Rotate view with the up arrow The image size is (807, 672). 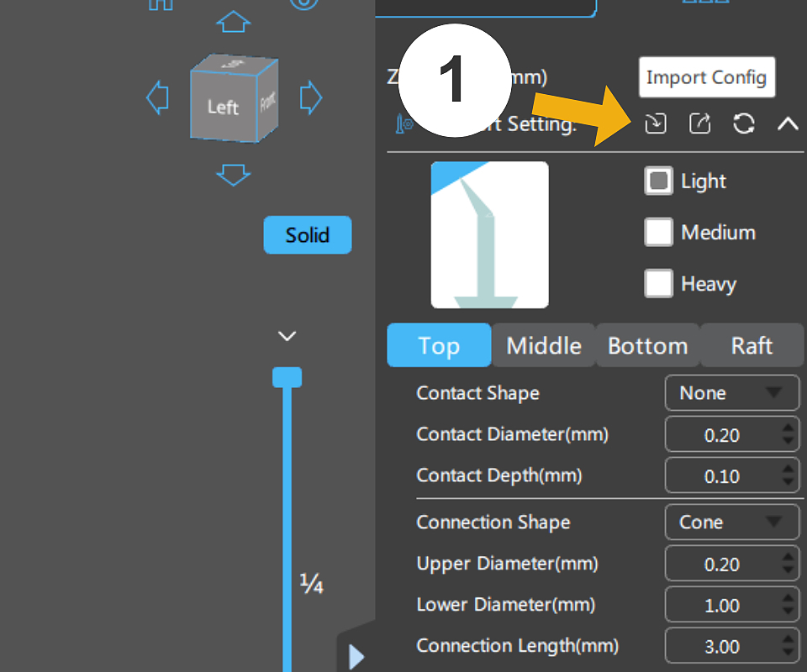pos(233,23)
